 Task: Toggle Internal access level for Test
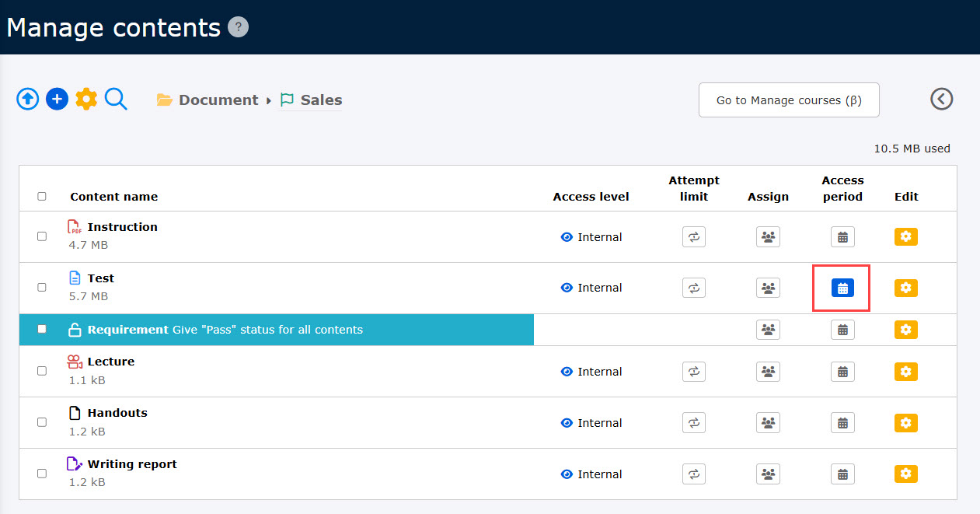[x=591, y=288]
